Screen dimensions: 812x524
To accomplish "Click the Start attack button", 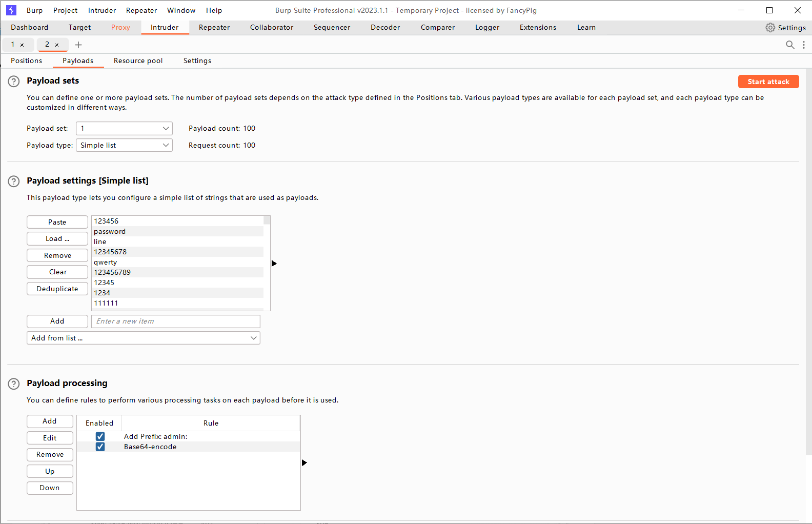I will tap(768, 82).
